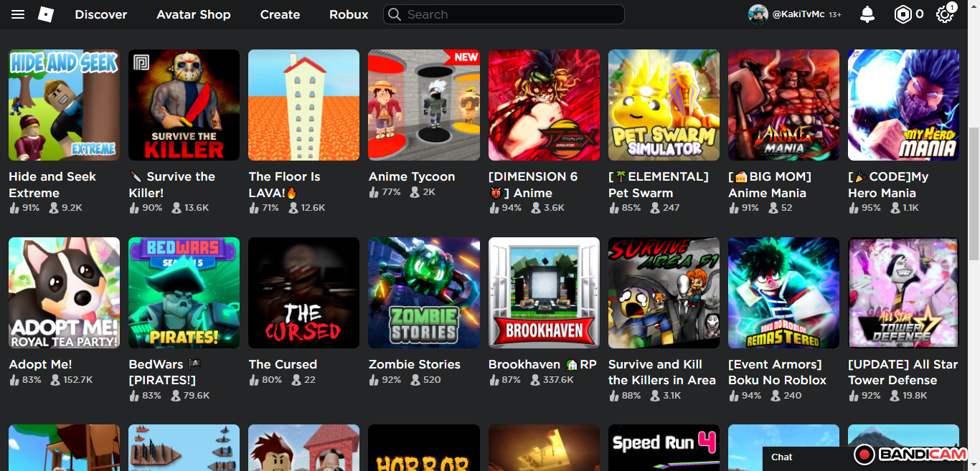Open the hamburger navigation menu
The image size is (980, 471).
(x=18, y=14)
